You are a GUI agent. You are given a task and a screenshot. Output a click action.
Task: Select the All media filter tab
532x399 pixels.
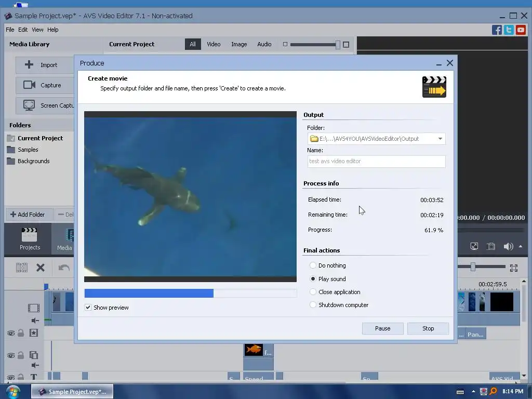[193, 44]
